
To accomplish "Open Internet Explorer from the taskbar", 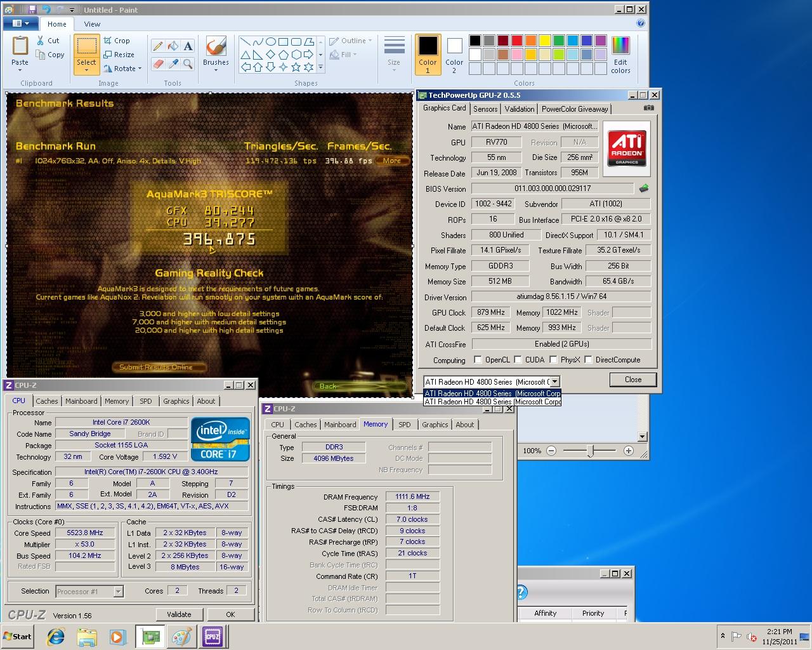I will [56, 637].
